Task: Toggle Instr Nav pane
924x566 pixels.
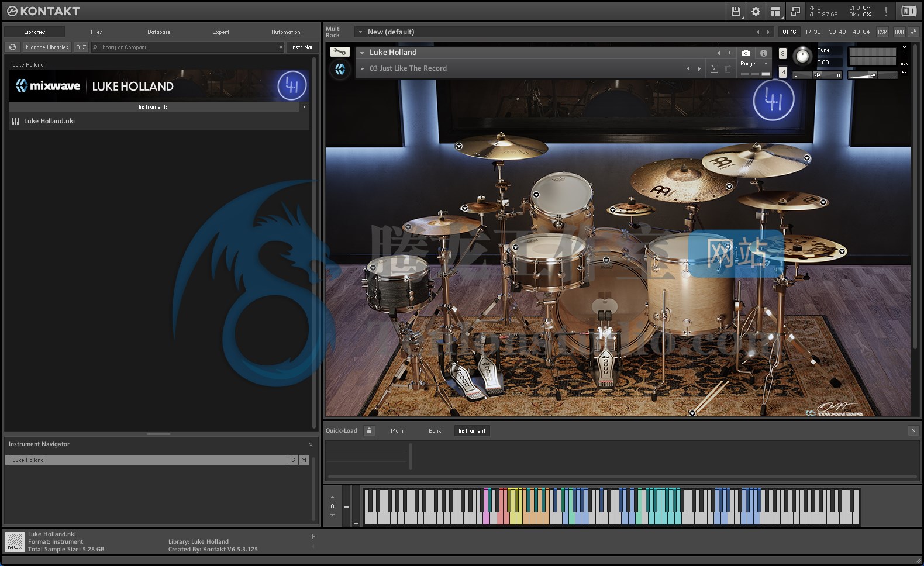Action: 302,47
